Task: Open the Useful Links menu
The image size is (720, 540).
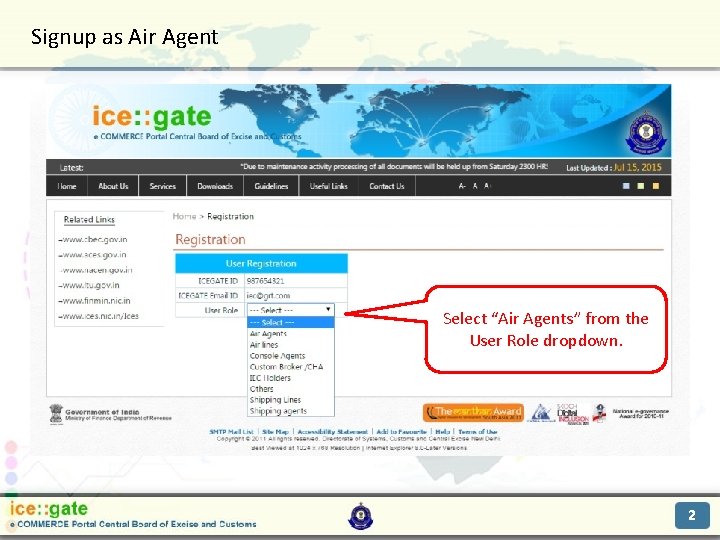Action: point(328,186)
